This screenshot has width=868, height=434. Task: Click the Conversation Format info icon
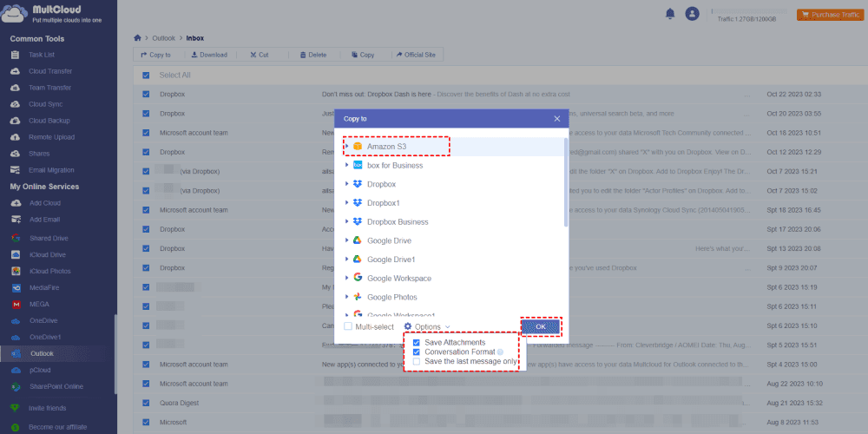[x=500, y=352]
